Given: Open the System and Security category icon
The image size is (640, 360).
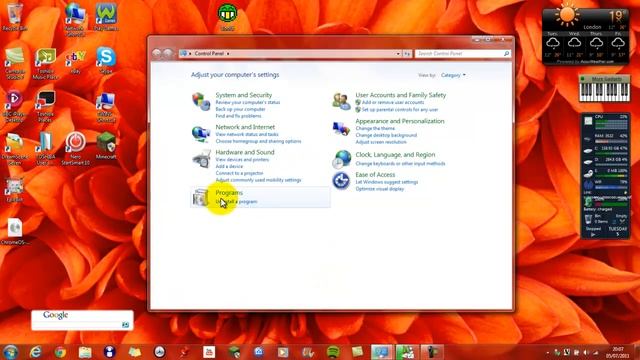Looking at the screenshot, I should coord(201,101).
